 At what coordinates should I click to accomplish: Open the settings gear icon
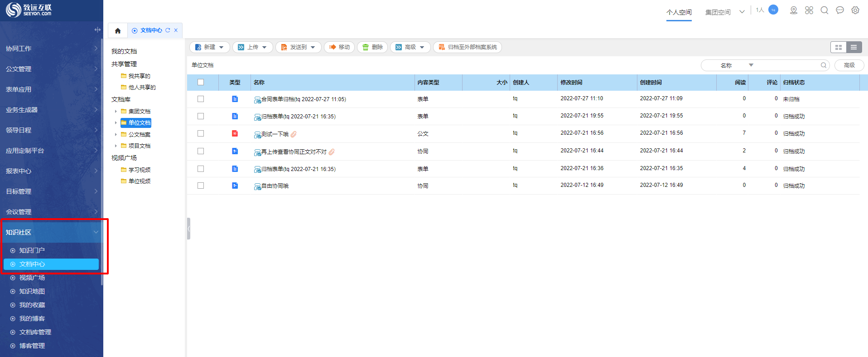click(855, 10)
